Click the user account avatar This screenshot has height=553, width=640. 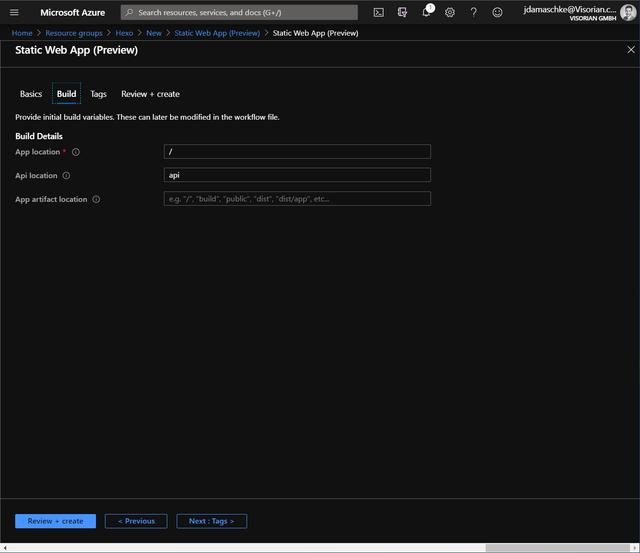(x=628, y=13)
